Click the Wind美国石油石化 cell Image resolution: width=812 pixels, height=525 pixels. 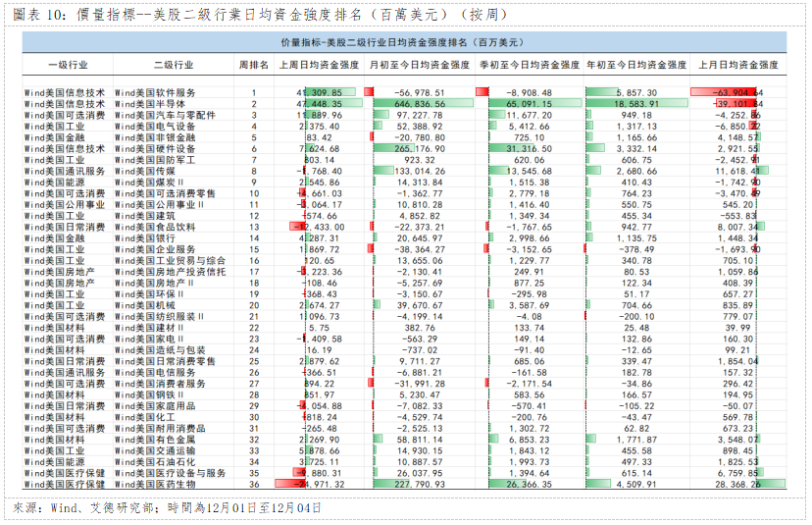(155, 460)
